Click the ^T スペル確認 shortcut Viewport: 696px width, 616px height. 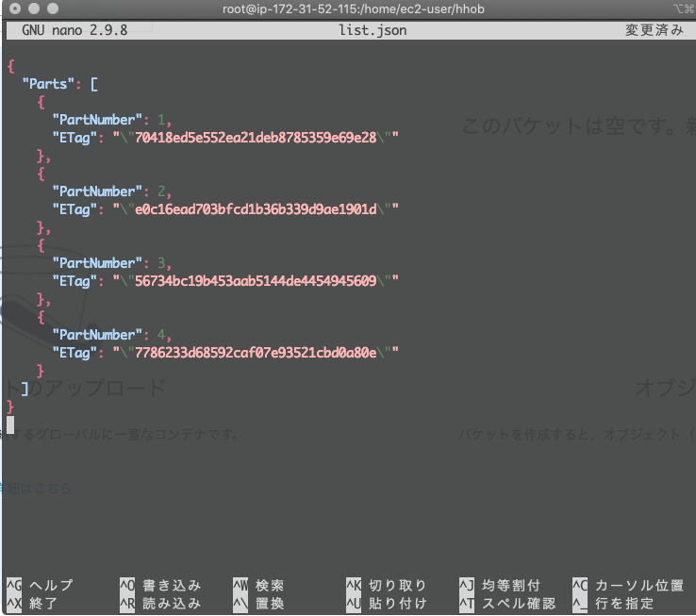tap(507, 603)
